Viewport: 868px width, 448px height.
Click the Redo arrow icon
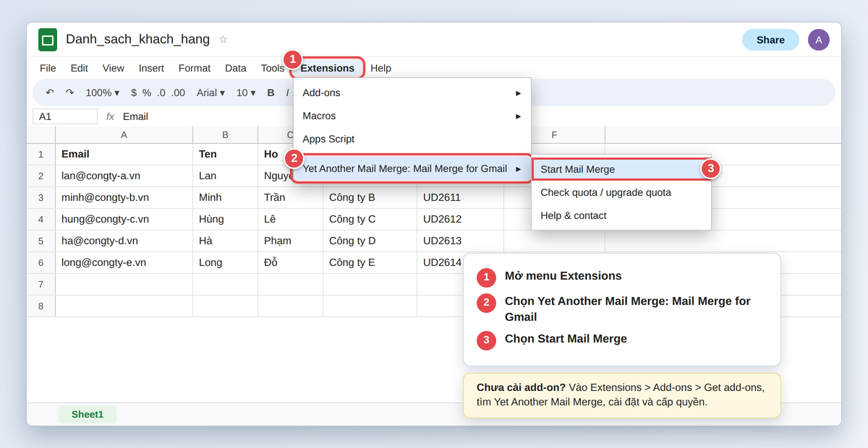69,92
